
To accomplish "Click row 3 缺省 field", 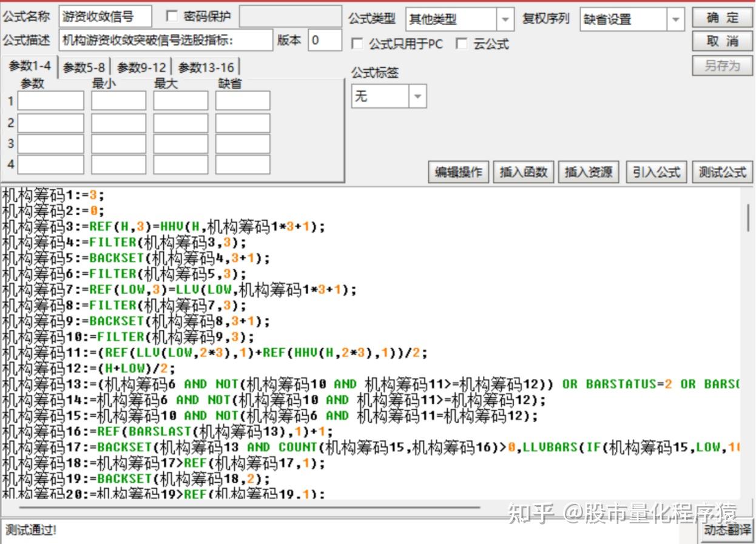I will click(243, 144).
